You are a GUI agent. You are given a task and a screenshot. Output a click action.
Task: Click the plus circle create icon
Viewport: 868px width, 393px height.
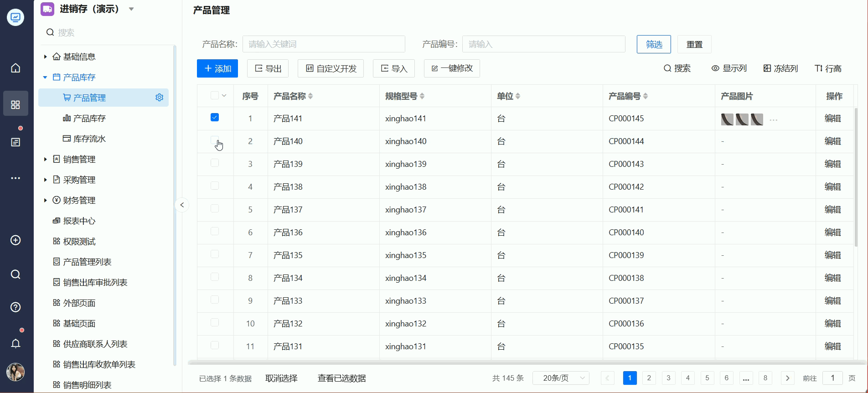pyautogui.click(x=15, y=240)
